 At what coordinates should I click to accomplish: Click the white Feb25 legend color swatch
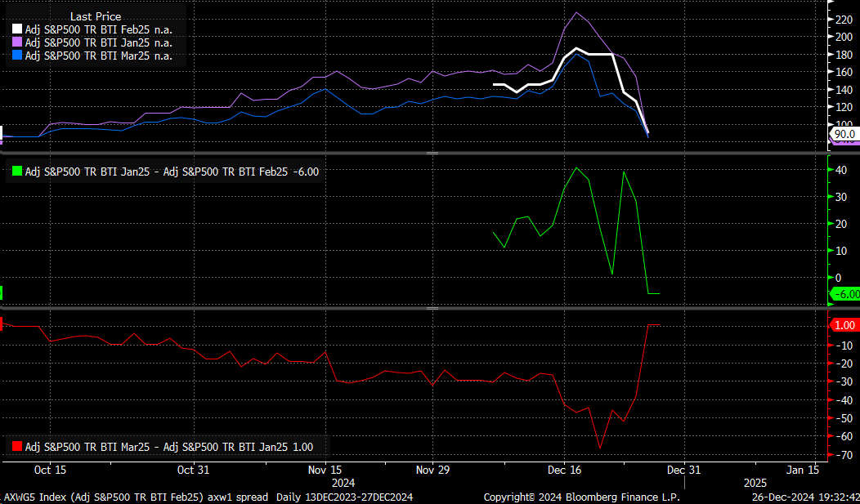coord(16,29)
